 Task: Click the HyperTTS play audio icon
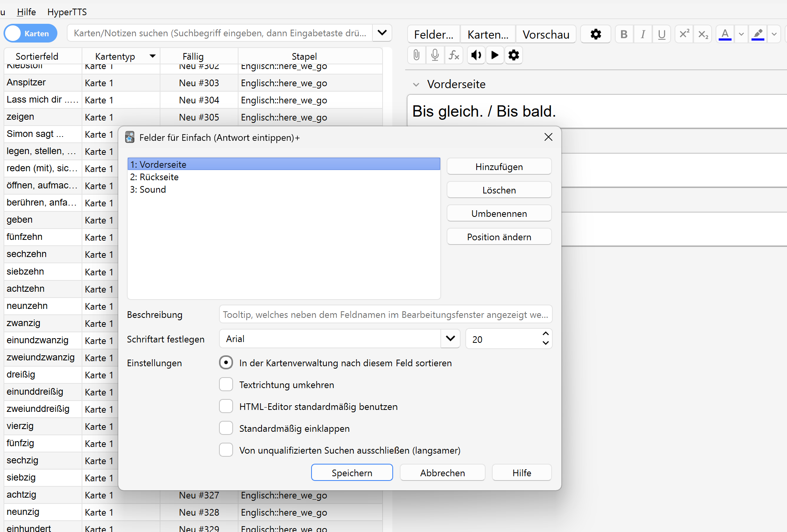[495, 55]
